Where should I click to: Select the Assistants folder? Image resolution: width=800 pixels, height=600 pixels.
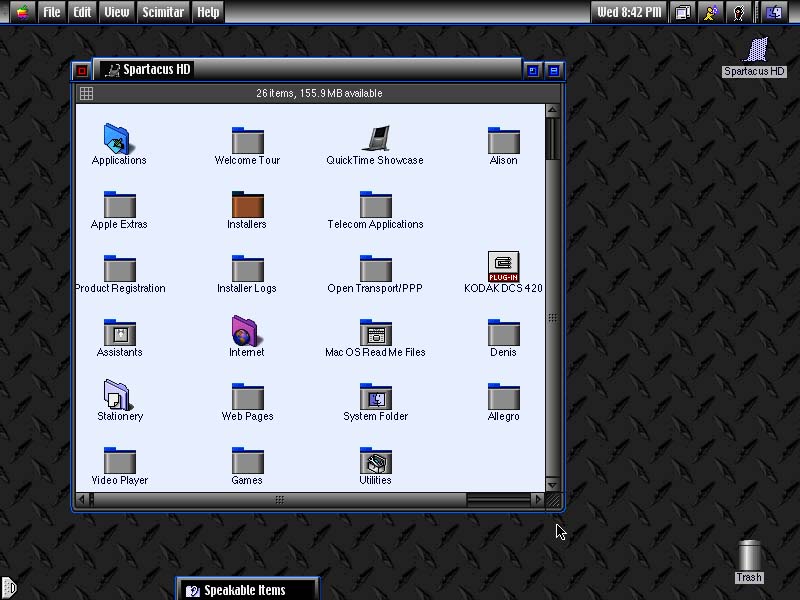pyautogui.click(x=119, y=332)
